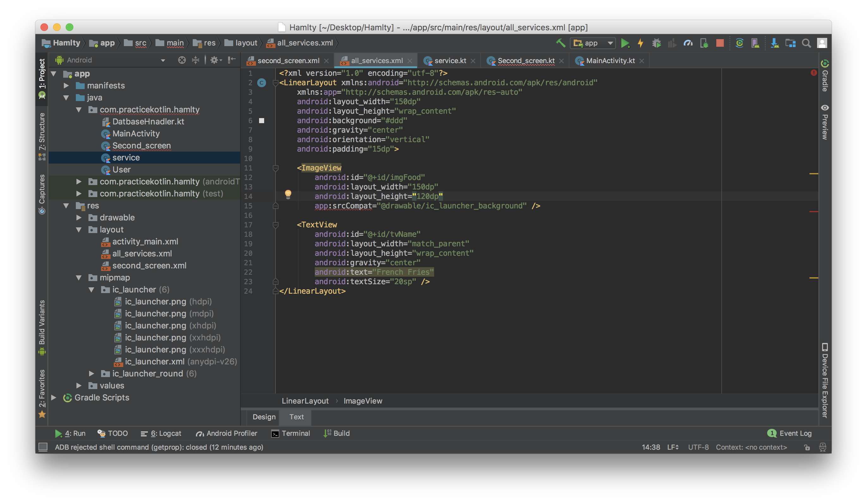867x504 pixels.
Task: Switch to the Design view tab
Action: [x=264, y=417]
